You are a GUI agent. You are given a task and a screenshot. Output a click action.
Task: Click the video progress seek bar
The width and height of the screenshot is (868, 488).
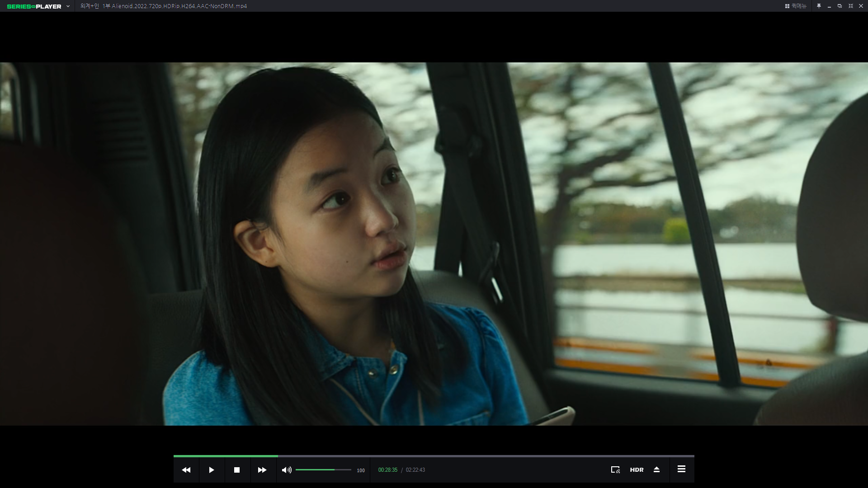pos(434,456)
